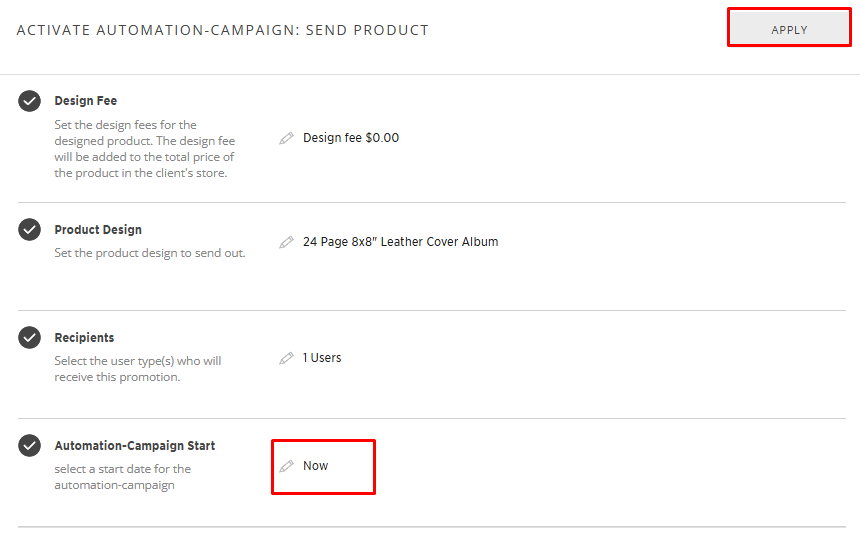
Task: Click the design fee description paragraph
Action: (x=144, y=149)
